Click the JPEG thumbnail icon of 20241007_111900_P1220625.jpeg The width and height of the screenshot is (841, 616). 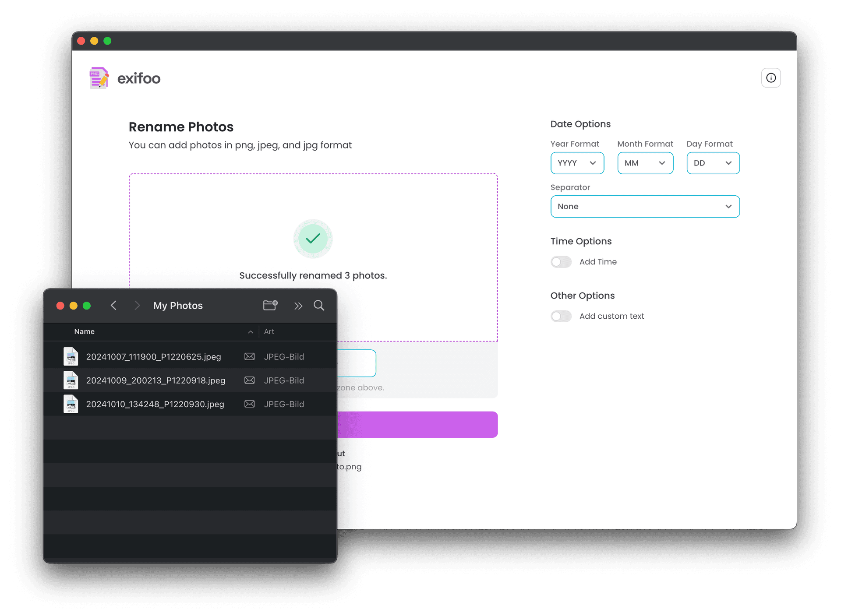[71, 356]
